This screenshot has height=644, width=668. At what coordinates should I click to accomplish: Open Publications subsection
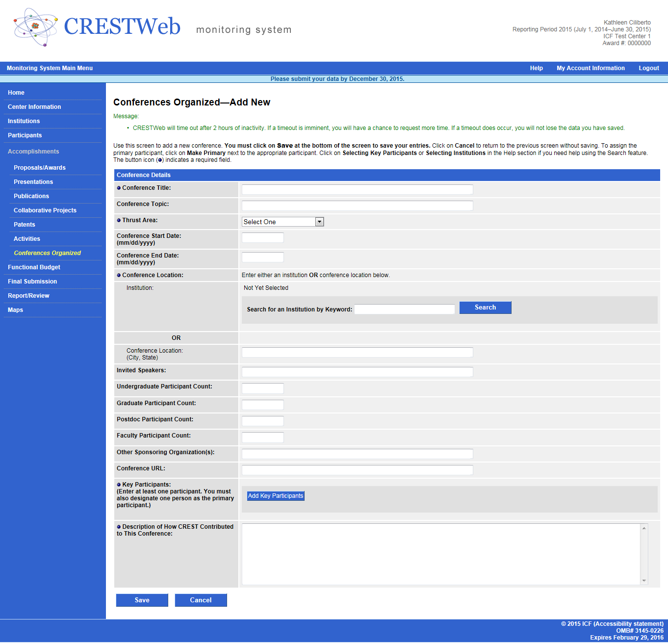click(31, 196)
